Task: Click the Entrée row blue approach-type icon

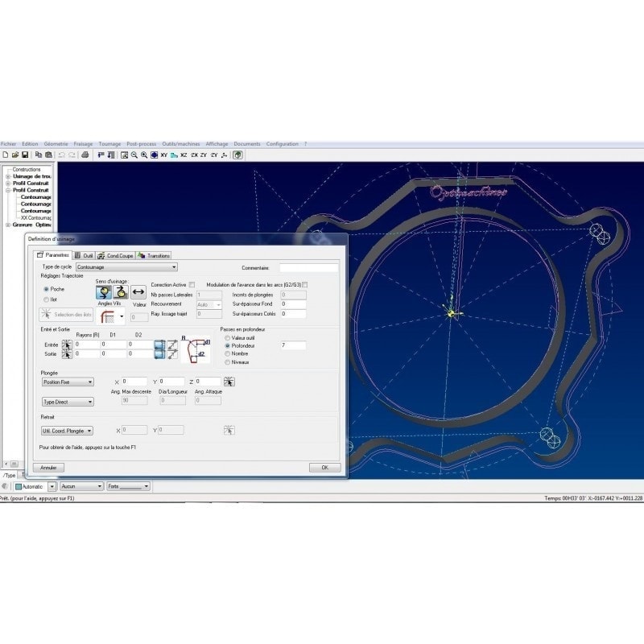Action: click(159, 345)
